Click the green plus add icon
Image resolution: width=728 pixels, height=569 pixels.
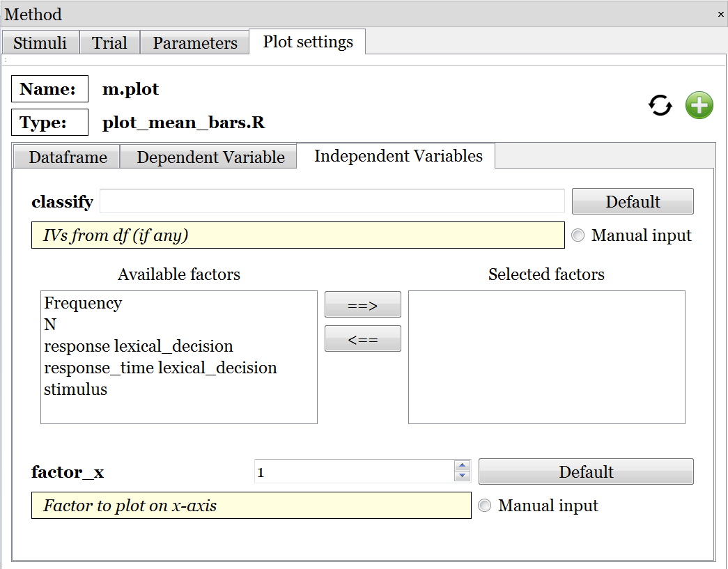(699, 106)
